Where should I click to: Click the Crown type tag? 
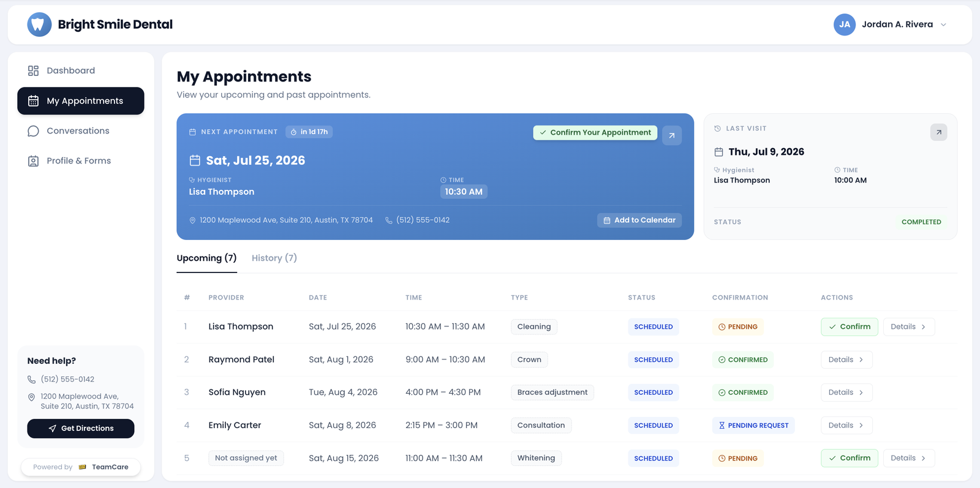(x=529, y=360)
